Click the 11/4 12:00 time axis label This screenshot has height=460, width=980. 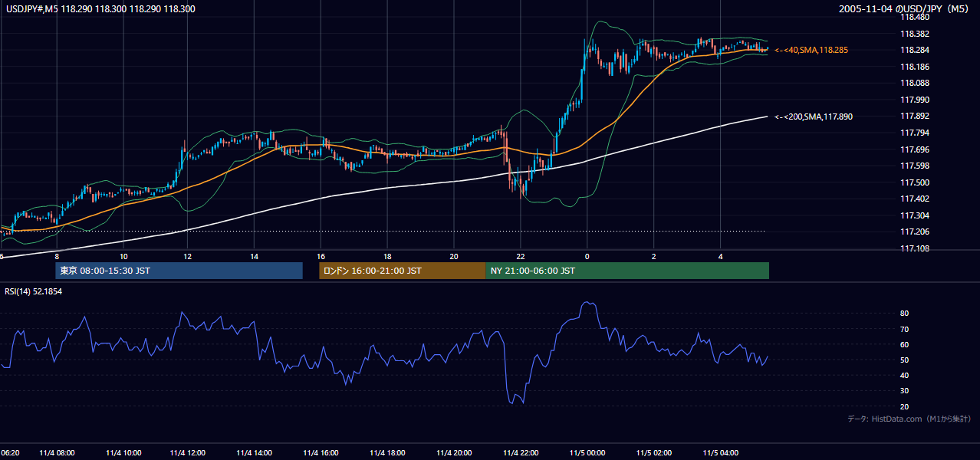tap(189, 453)
